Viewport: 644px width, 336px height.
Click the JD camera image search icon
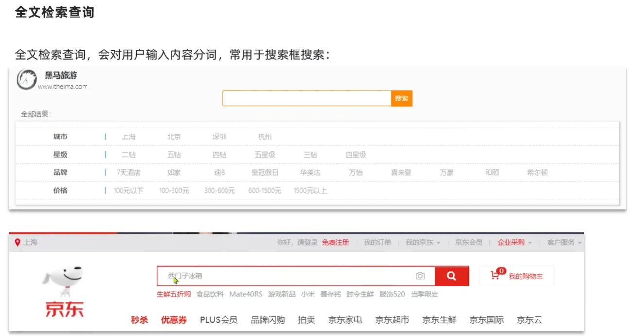(x=420, y=276)
